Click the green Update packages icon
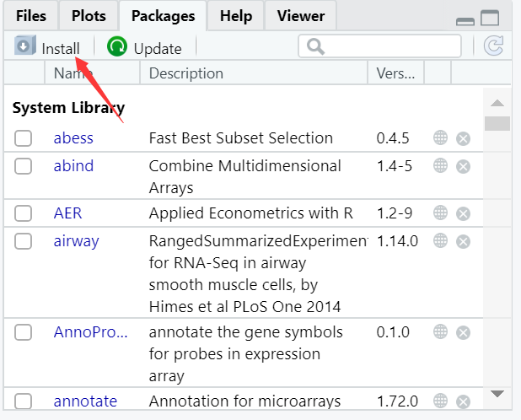 click(117, 47)
